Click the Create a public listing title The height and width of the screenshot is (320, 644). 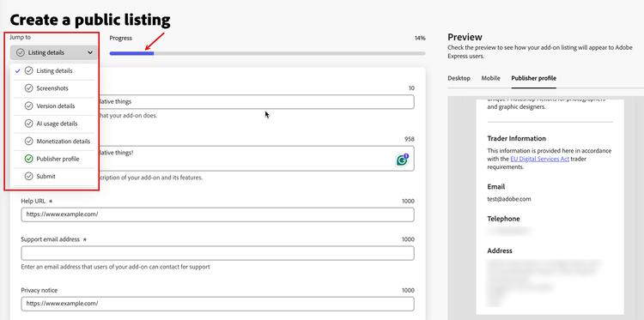point(90,20)
